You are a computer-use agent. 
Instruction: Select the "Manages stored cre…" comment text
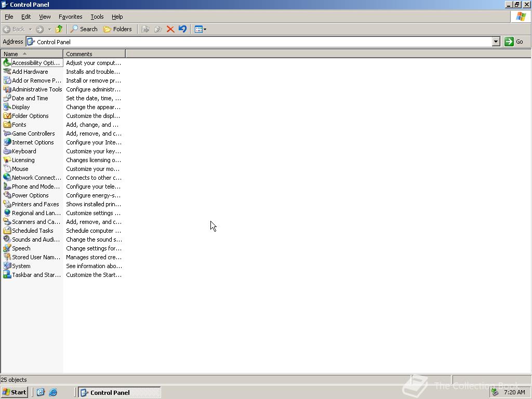[x=94, y=257]
